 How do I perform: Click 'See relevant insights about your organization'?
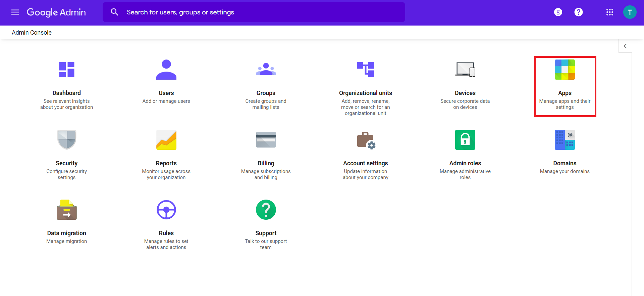(x=67, y=104)
